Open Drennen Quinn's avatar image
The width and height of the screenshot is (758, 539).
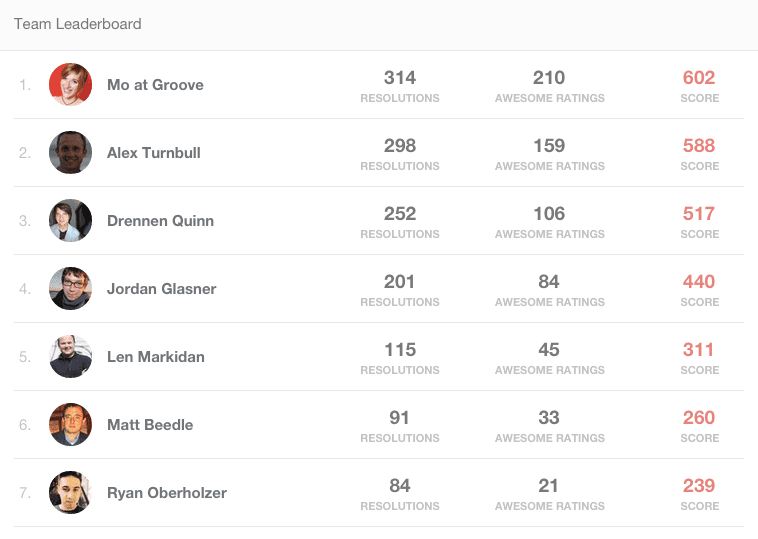[x=70, y=221]
